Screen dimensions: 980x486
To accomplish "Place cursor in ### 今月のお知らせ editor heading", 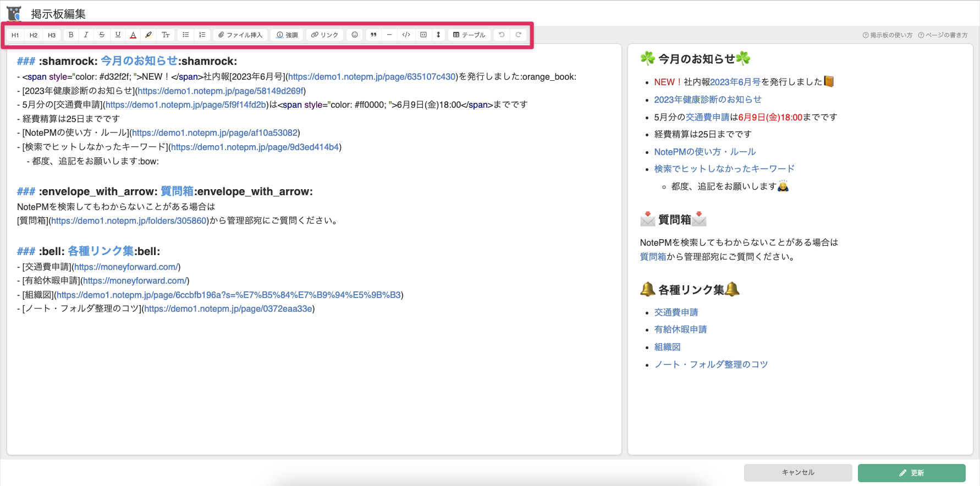I will (127, 61).
